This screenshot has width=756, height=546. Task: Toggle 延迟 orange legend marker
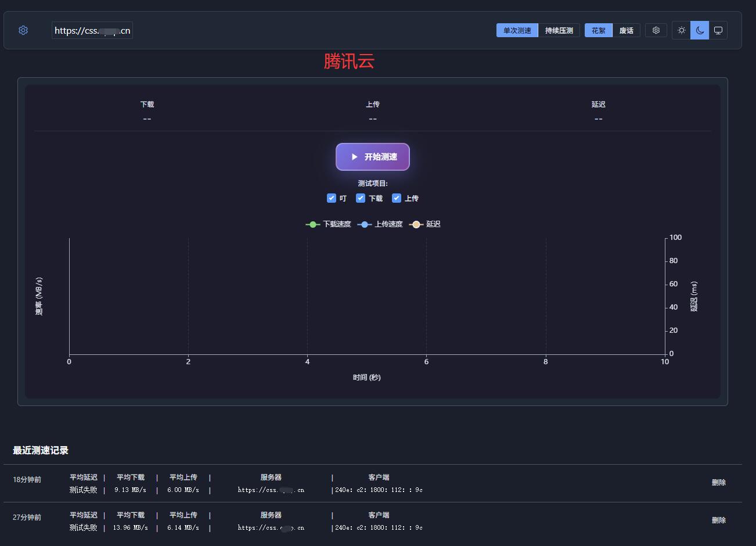(x=416, y=224)
